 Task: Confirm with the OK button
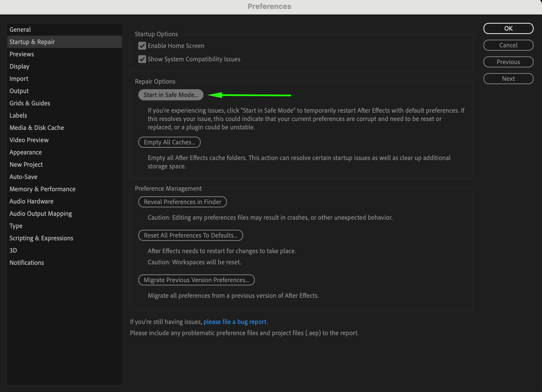[508, 28]
